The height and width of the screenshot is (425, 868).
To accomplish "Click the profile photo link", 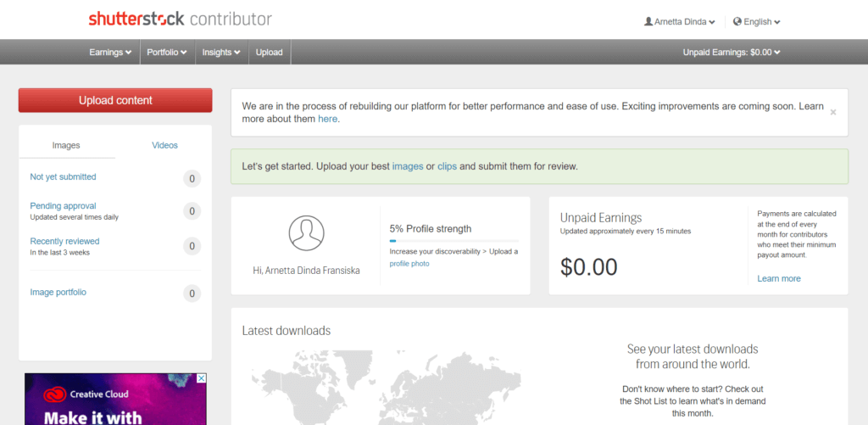I will click(409, 264).
